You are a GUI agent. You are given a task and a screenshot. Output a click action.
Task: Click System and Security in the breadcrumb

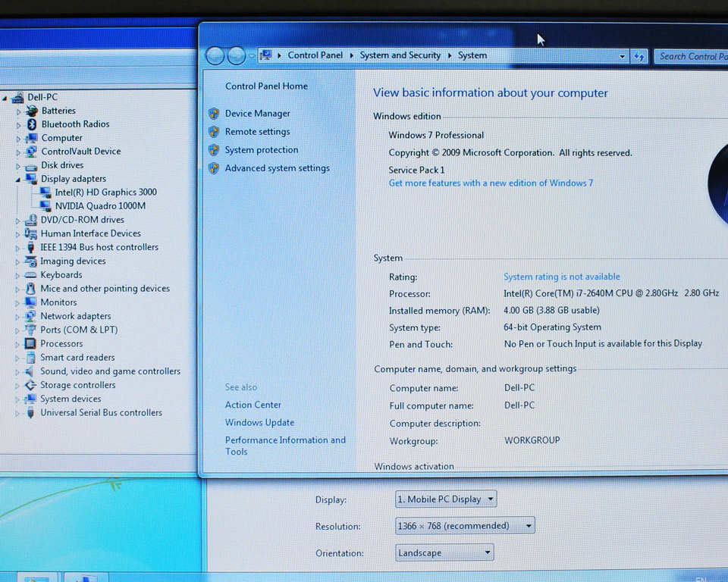400,55
